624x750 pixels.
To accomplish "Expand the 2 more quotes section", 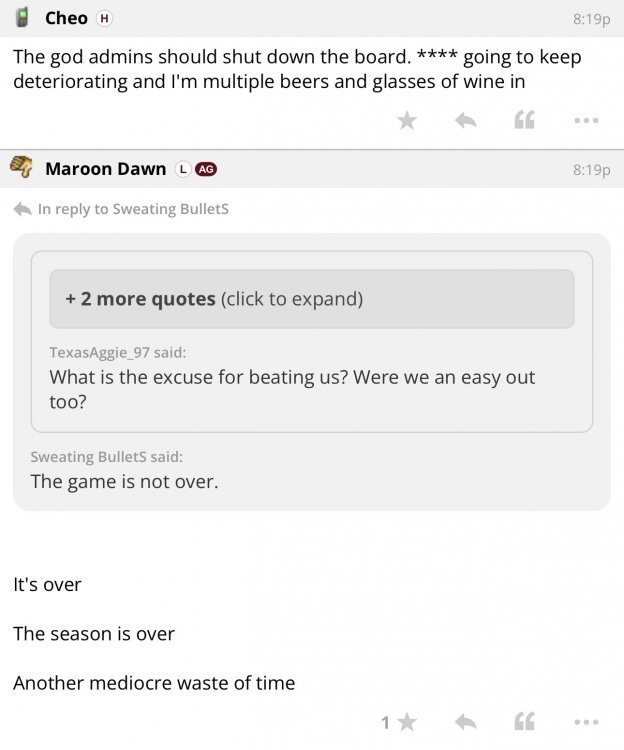I will [312, 298].
